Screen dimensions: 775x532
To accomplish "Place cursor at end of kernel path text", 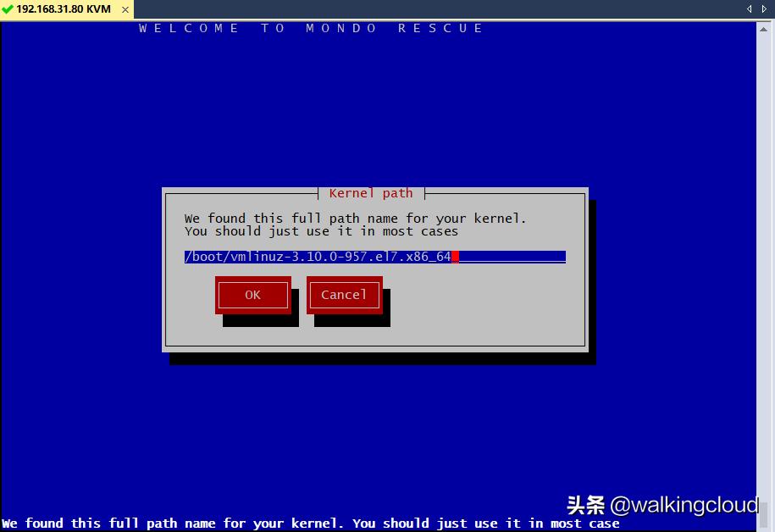I will [x=456, y=257].
